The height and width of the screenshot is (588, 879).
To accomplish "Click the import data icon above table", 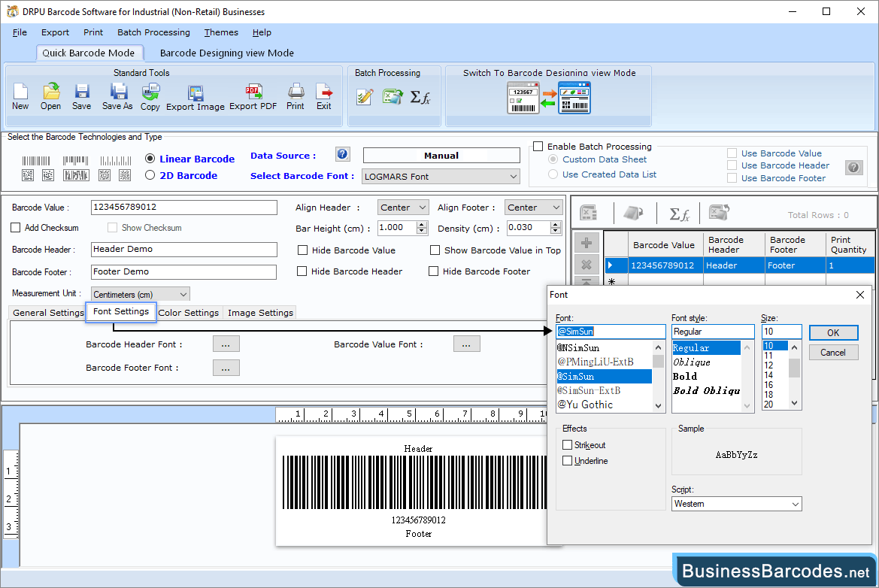I will coord(720,213).
